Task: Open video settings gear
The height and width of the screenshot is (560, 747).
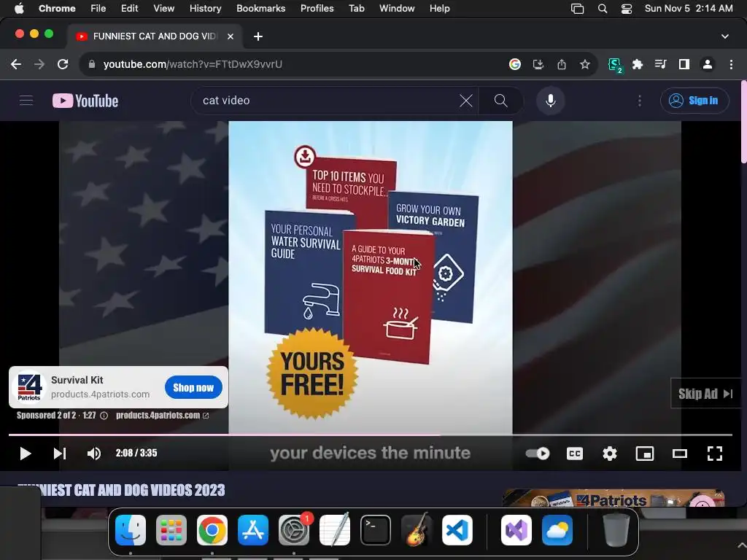Action: [x=610, y=454]
